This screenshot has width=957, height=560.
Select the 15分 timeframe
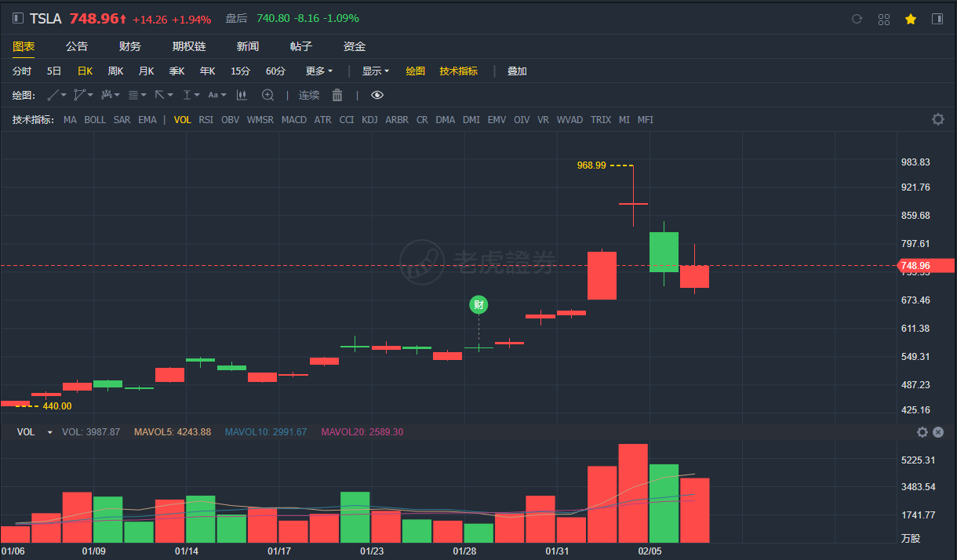click(240, 71)
